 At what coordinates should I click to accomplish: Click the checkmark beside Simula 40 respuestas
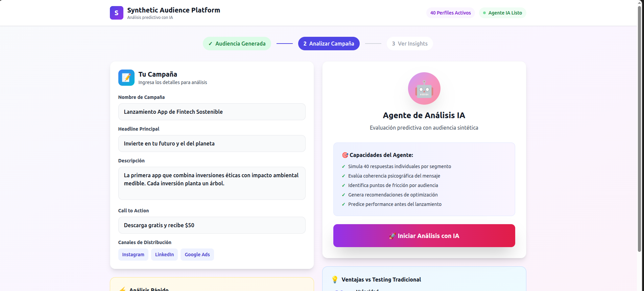[x=343, y=166]
